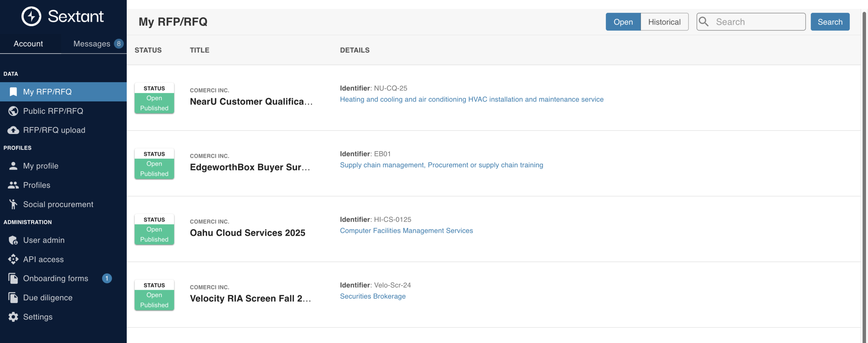Select the RFP/RFQ upload cloud icon
Image resolution: width=868 pixels, height=343 pixels.
[x=13, y=130]
